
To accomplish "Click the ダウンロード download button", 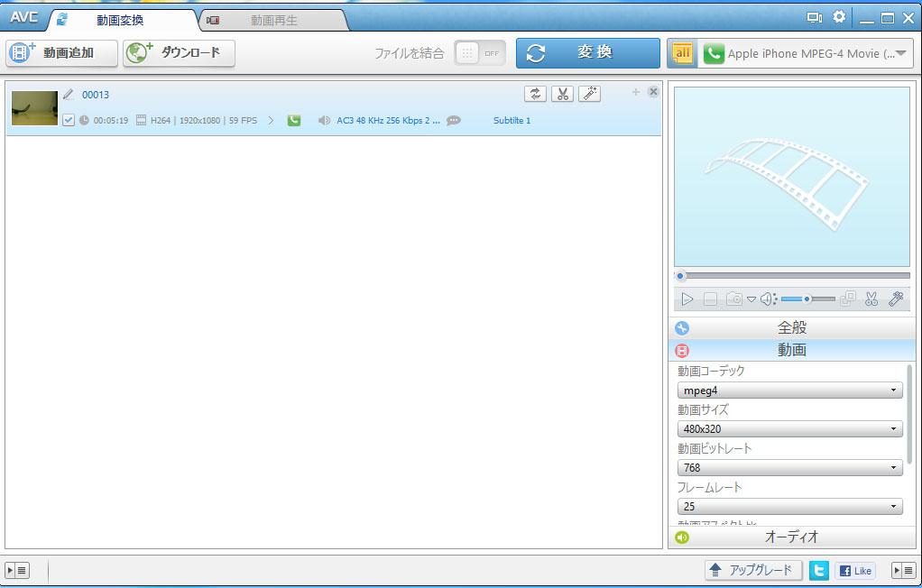I will (179, 53).
